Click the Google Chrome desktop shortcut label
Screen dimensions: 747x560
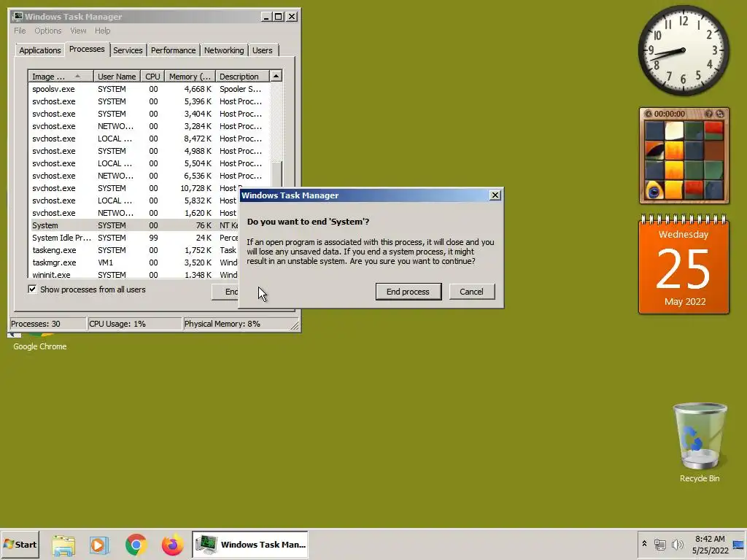coord(40,346)
